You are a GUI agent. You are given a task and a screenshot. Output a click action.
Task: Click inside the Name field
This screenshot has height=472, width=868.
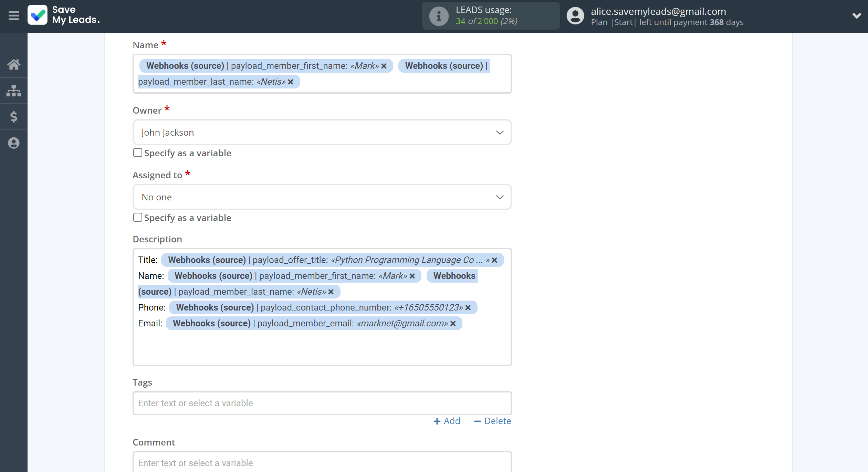tap(322, 74)
